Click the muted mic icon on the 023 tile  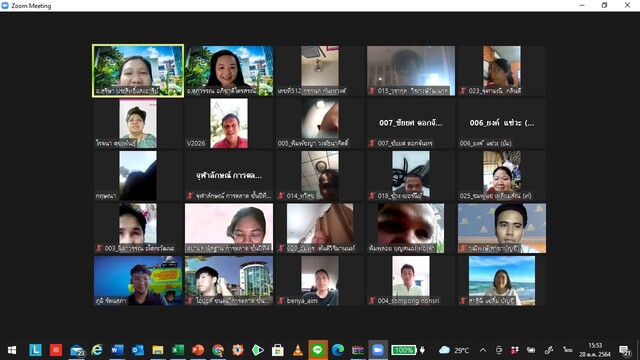click(x=463, y=91)
